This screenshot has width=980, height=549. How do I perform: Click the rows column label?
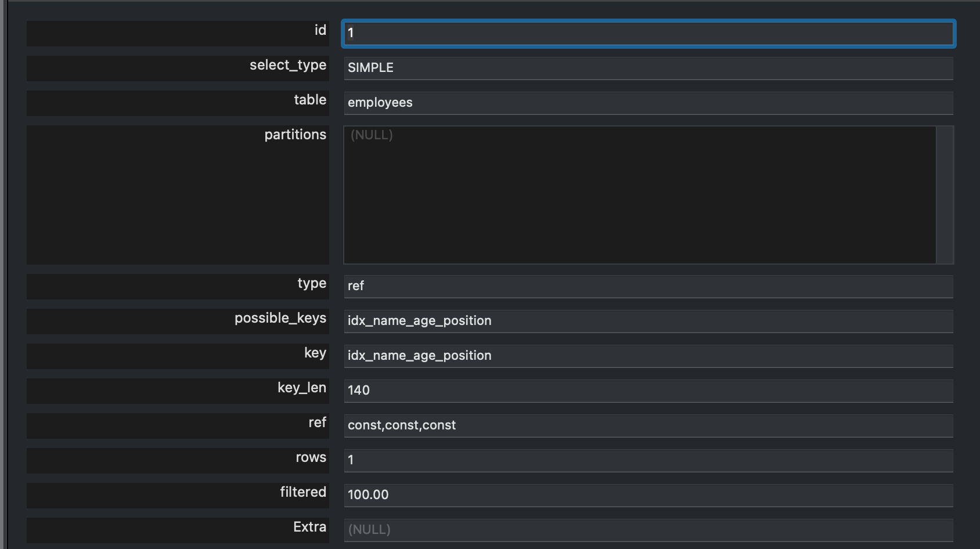(x=311, y=457)
